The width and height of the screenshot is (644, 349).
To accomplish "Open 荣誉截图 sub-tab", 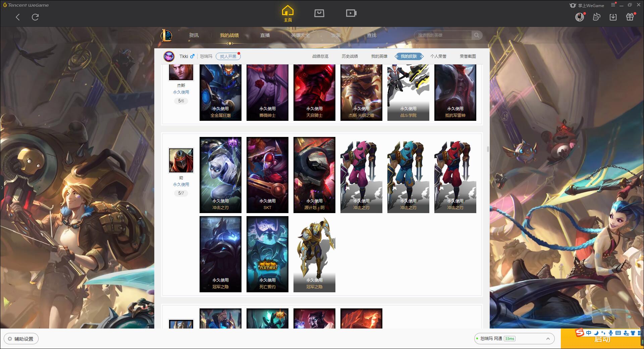I will coord(468,56).
